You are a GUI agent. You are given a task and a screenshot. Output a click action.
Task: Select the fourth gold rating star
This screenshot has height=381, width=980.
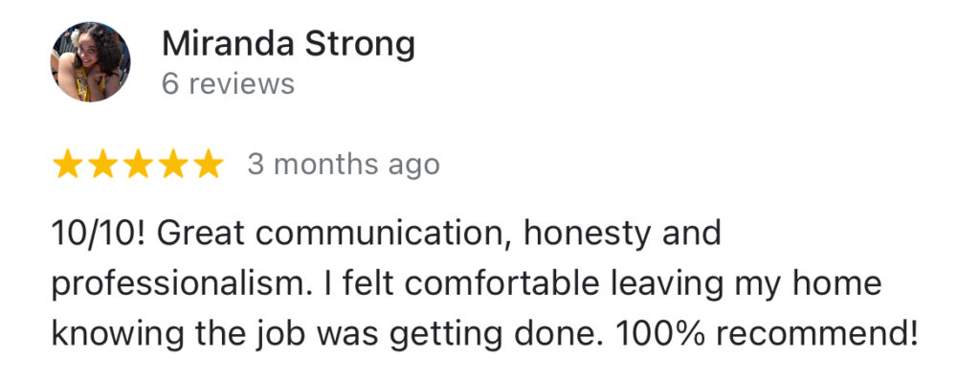coord(173,164)
